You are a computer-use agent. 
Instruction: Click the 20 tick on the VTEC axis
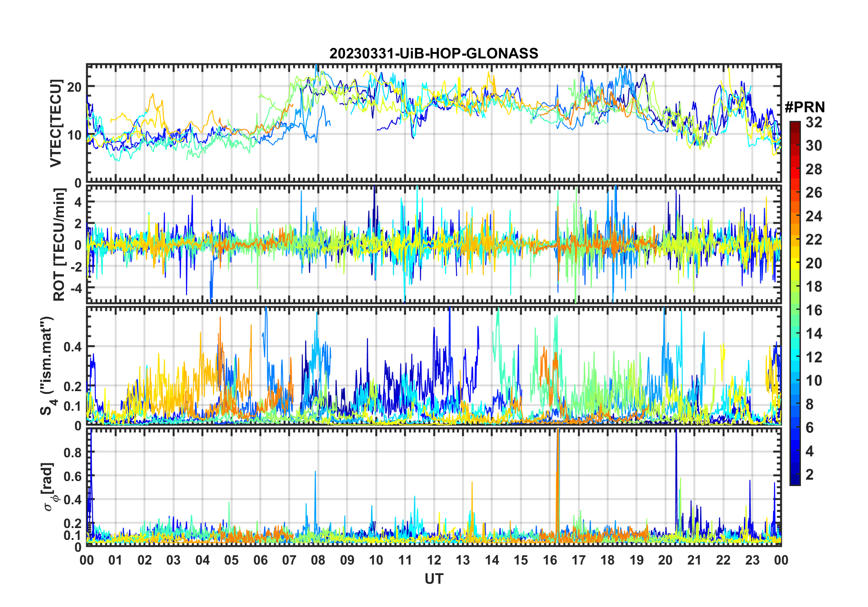[x=74, y=87]
